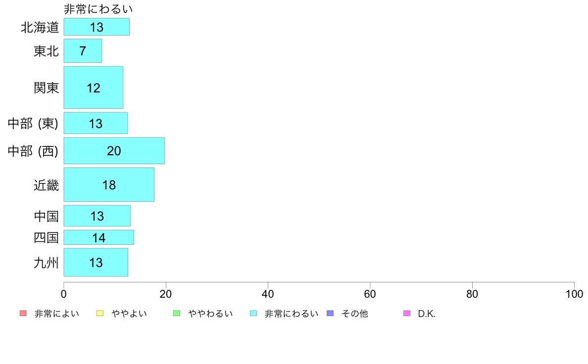Select the 東北 bar showing 7

(83, 50)
